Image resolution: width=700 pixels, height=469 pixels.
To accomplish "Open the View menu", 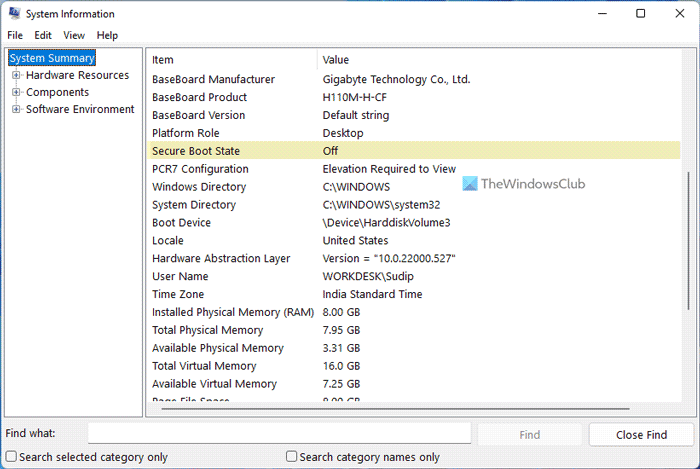I will (74, 35).
